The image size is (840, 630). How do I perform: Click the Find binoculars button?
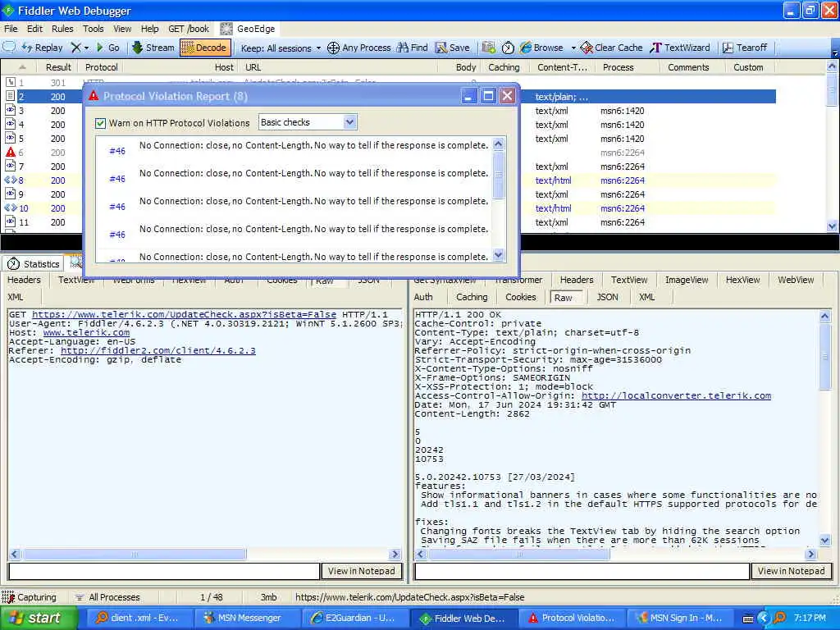click(412, 48)
